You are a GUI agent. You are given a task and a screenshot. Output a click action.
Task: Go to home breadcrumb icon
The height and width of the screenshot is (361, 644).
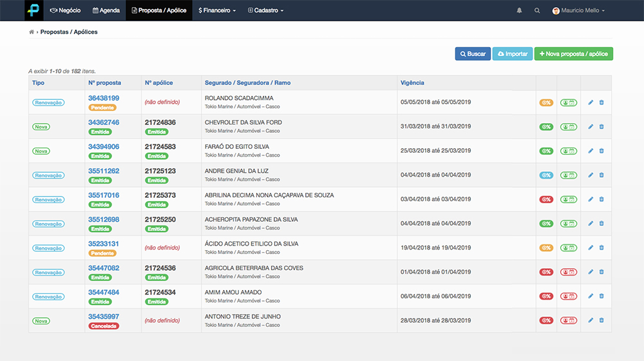pyautogui.click(x=31, y=32)
